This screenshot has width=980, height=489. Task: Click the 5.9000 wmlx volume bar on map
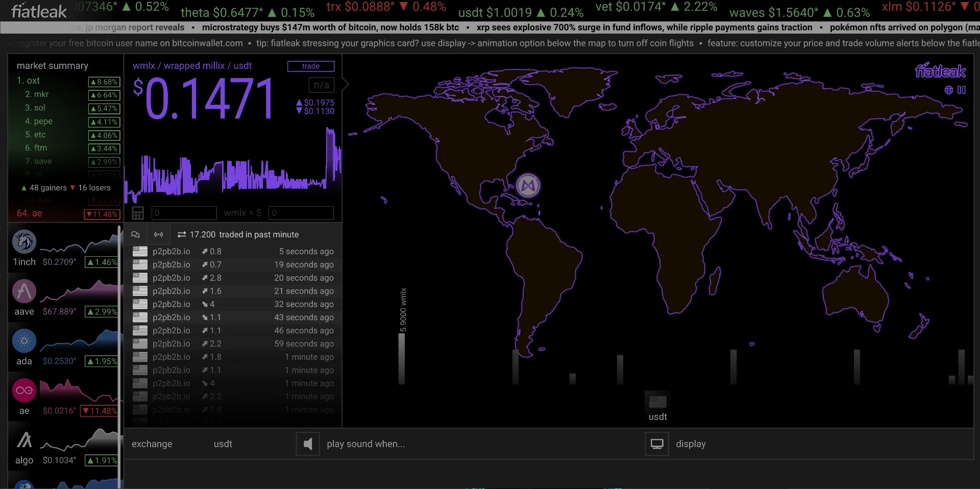[x=402, y=358]
